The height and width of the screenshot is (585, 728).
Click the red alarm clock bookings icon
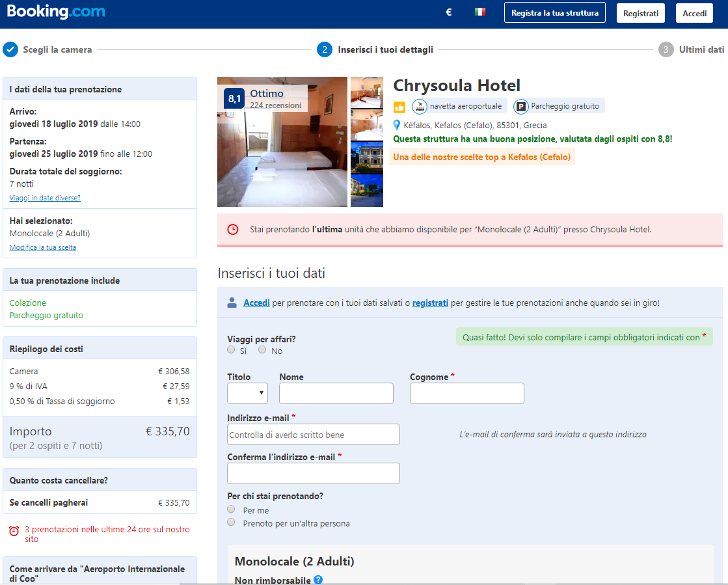point(14,531)
